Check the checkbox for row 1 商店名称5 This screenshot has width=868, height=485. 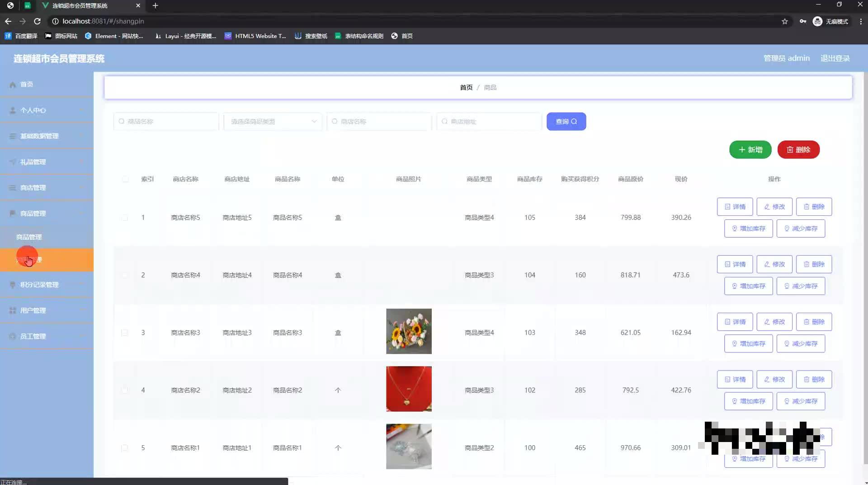click(124, 218)
